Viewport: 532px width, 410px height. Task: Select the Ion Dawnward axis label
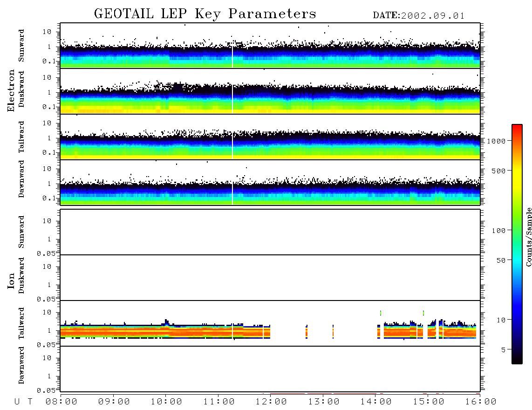click(x=21, y=365)
